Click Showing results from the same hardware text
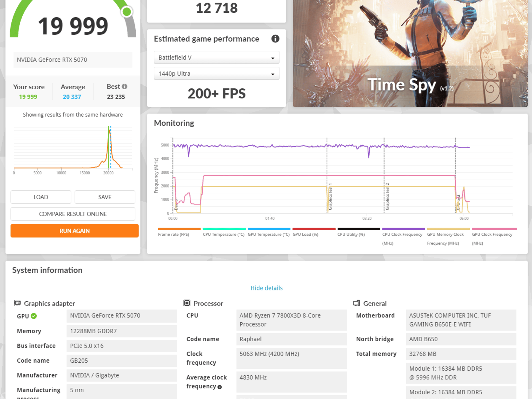Screen dimensions: 532x399 click(73, 115)
